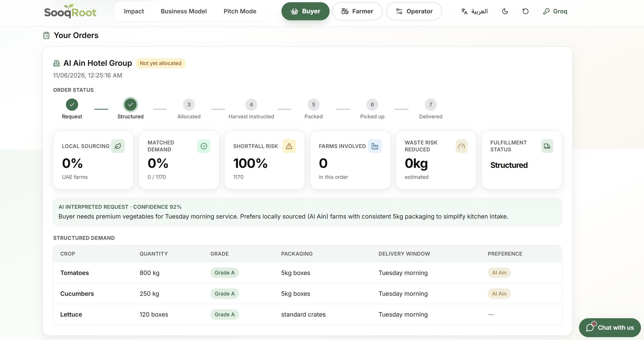Click the 100% shortfall risk value
The width and height of the screenshot is (644, 340).
tap(250, 163)
